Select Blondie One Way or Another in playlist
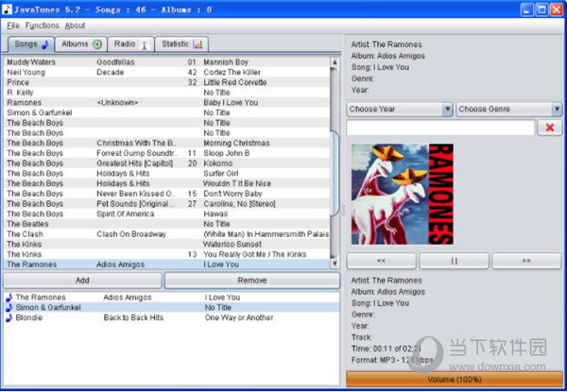The height and width of the screenshot is (392, 567). [x=171, y=317]
